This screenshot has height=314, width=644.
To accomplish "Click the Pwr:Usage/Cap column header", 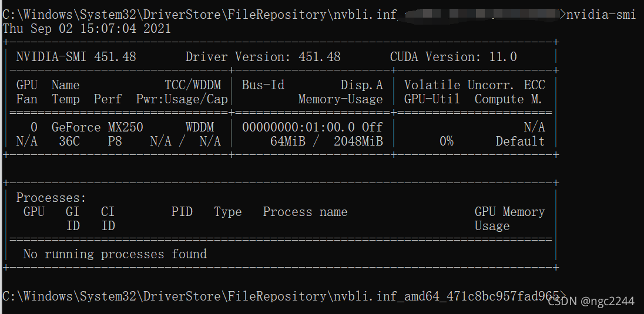I will coord(182,99).
